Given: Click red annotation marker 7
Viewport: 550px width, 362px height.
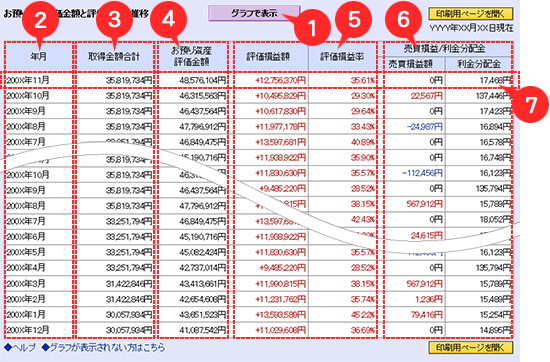Looking at the screenshot, I should click(x=530, y=105).
